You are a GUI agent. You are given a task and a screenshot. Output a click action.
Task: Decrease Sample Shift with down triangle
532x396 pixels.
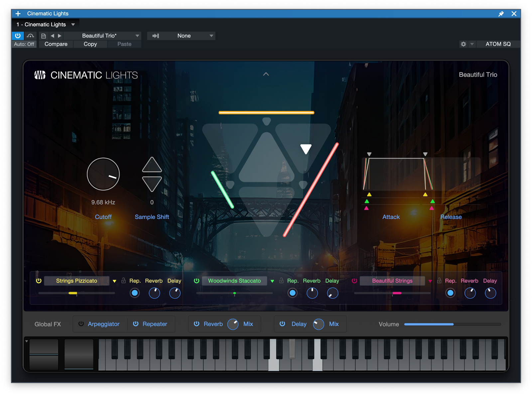[x=152, y=184]
